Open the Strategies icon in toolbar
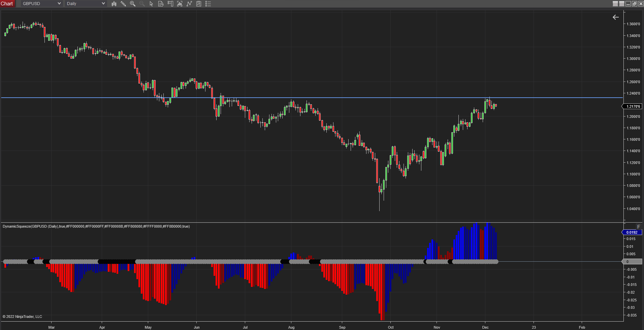 [199, 4]
